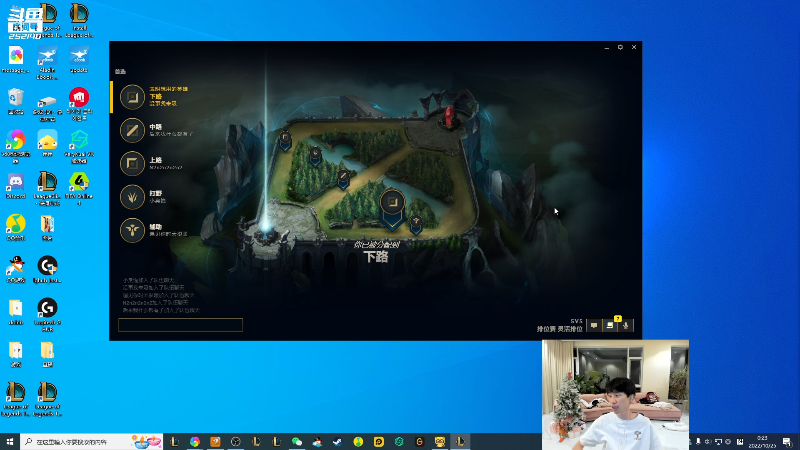Screen dimensions: 800x450
Task: Open the Install League desktop shortcut
Action: pos(79,20)
